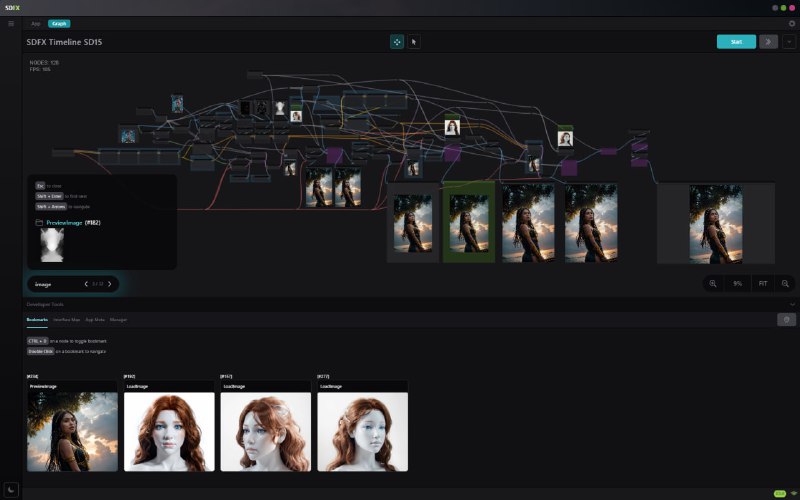Screen dimensions: 800x500
Task: Click the queue icon beside Start
Action: 768,42
